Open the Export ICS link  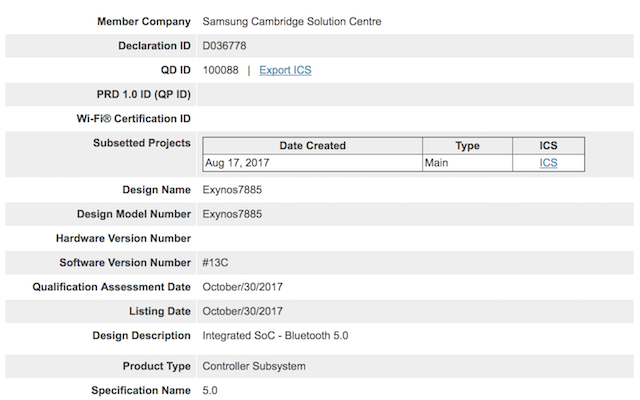point(285,70)
